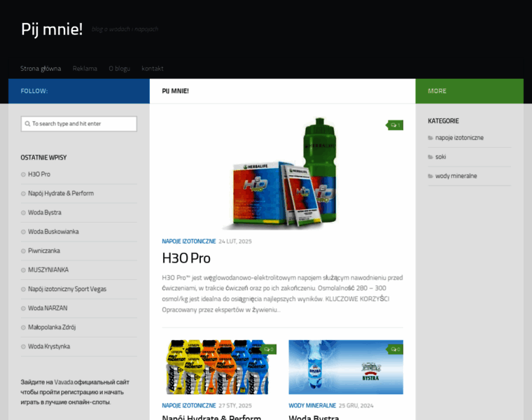532x420 pixels.
Task: Click bullet icon beside MUSZYNIANKA entry
Action: [23, 270]
